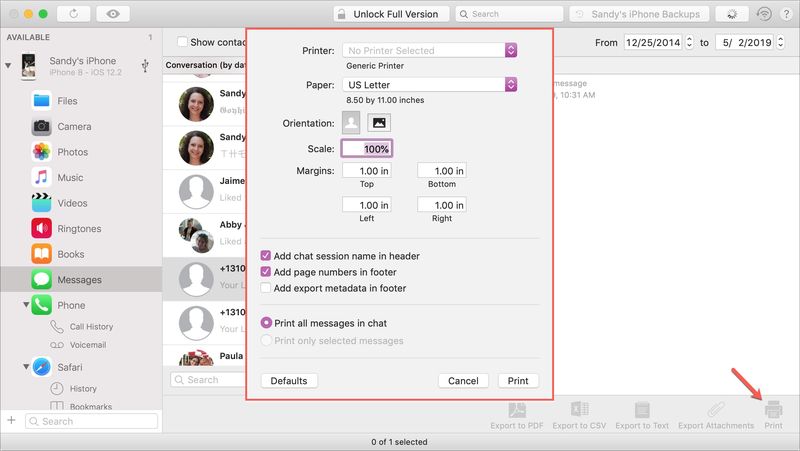Select the Jaime conversation row
Screen dimensions: 800x451
[205, 192]
